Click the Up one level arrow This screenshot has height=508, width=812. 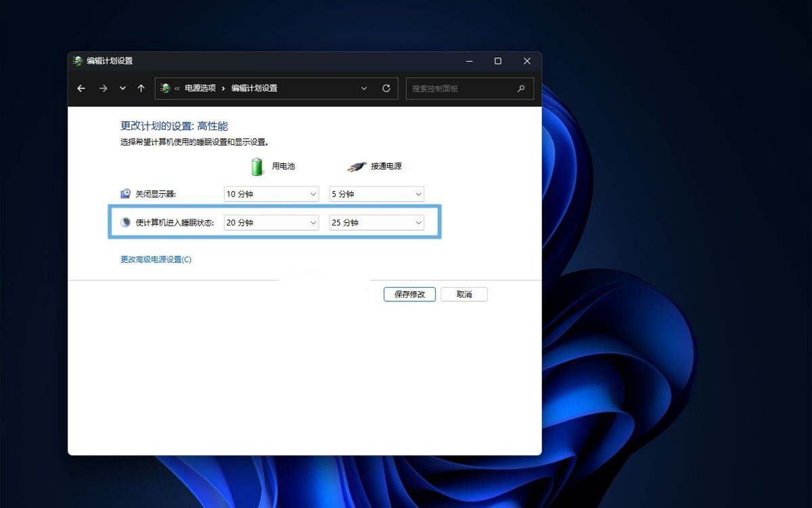pyautogui.click(x=141, y=88)
